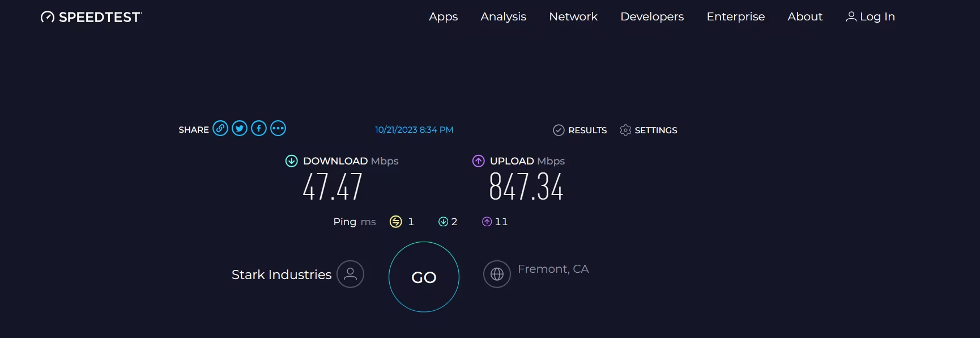Click the Stark Industries provider name
Screen dimensions: 980x338
[x=281, y=274]
